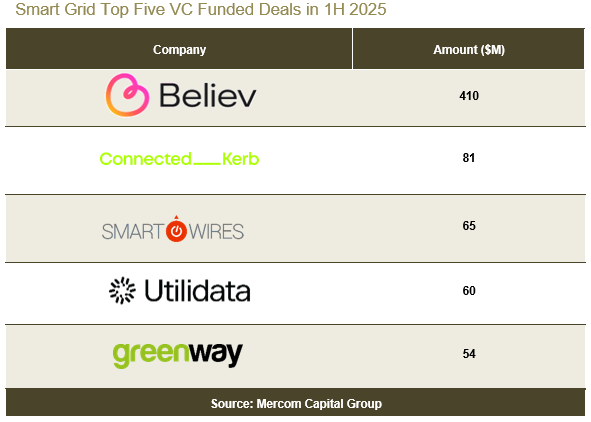The width and height of the screenshot is (591, 422).
Task: Click the 65 amount value
Action: (469, 225)
